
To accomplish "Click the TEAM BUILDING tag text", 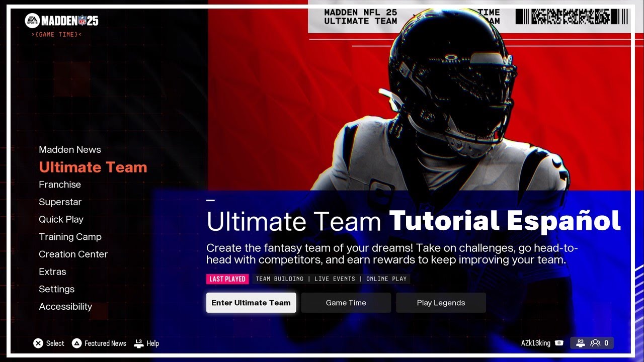I will 279,279.
